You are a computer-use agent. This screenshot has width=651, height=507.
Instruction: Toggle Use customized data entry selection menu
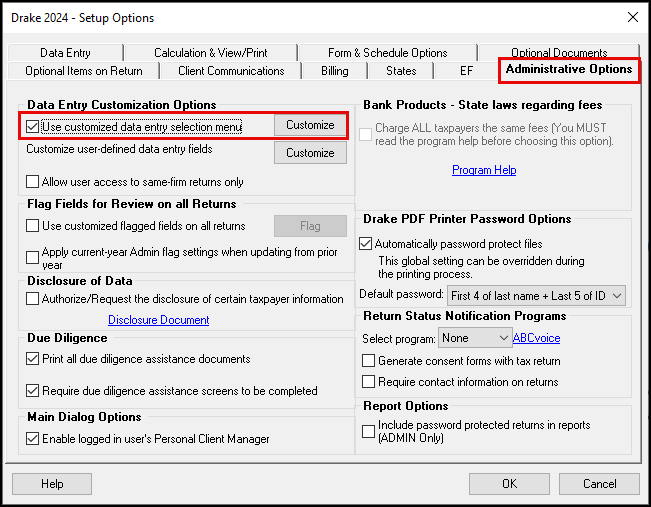point(32,126)
